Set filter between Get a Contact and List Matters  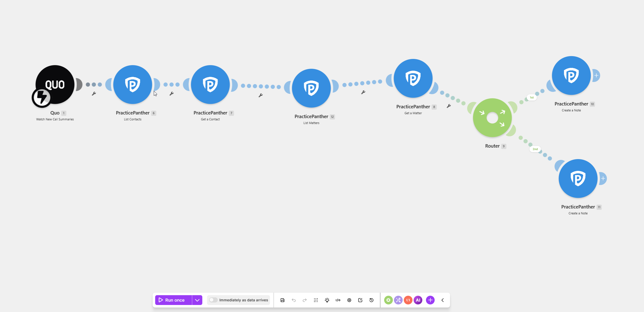pos(261,95)
